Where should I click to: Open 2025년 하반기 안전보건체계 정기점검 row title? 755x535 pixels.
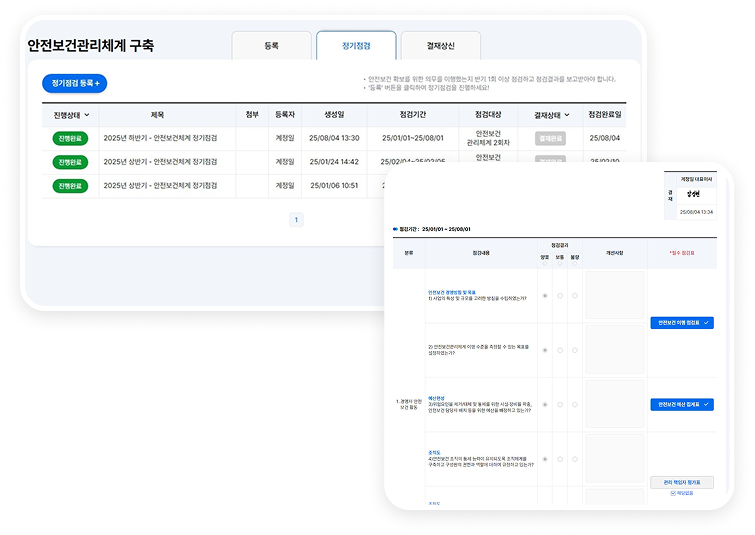pyautogui.click(x=166, y=138)
